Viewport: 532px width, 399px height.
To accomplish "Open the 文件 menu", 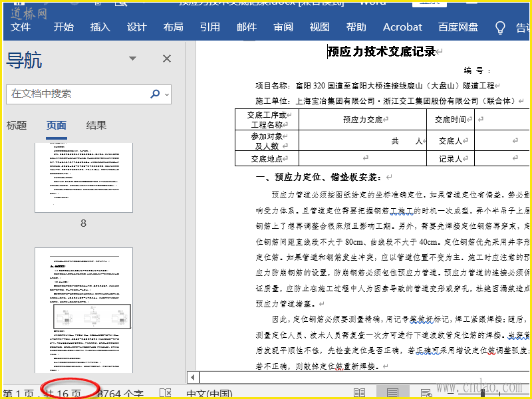I will pyautogui.click(x=21, y=27).
